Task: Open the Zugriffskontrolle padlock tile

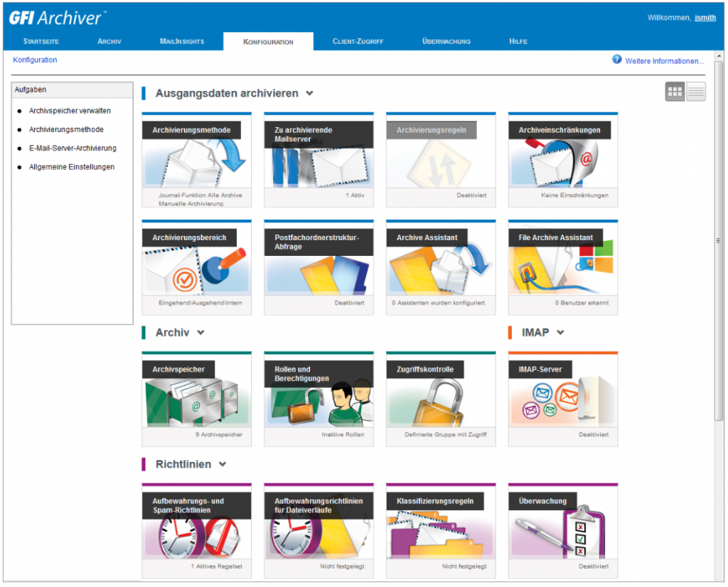Action: pyautogui.click(x=441, y=399)
